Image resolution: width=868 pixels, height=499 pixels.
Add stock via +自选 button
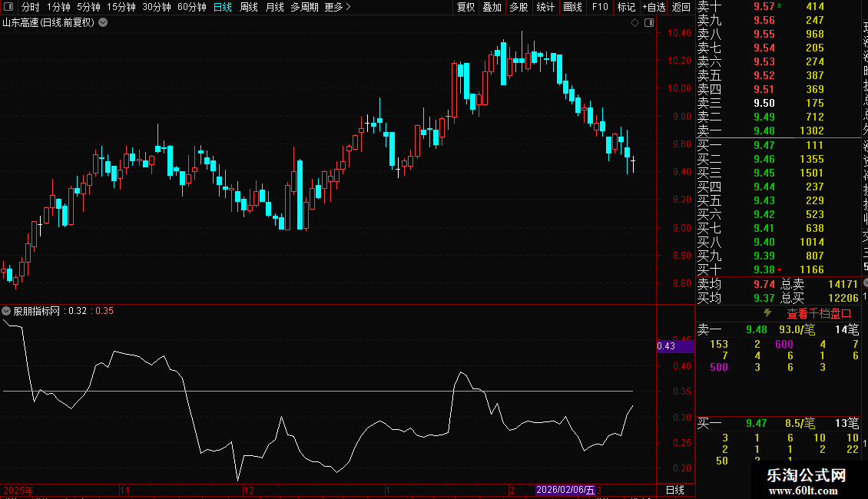(x=654, y=7)
